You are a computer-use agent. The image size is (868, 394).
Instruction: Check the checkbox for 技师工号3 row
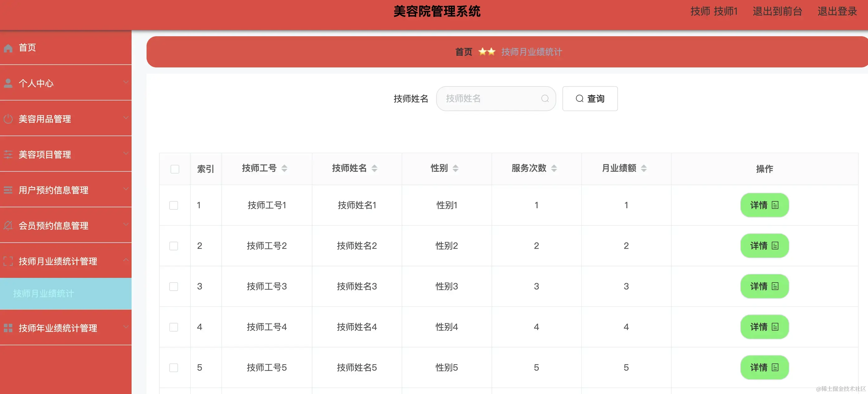click(x=174, y=286)
